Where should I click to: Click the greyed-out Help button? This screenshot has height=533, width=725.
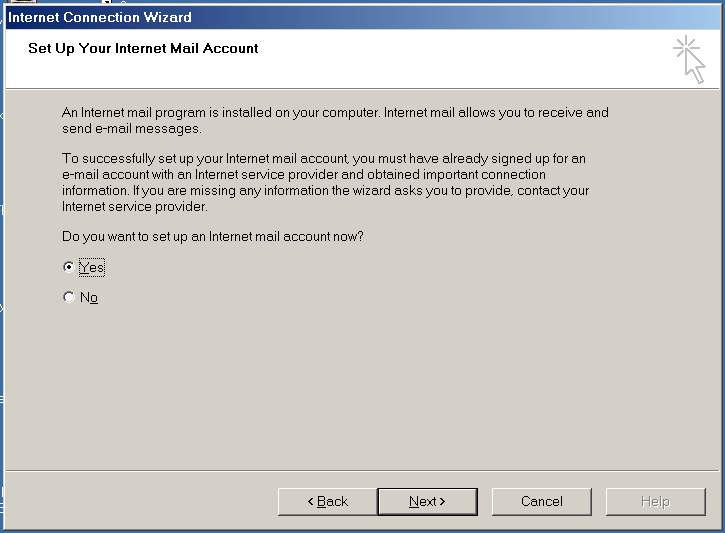pos(655,501)
